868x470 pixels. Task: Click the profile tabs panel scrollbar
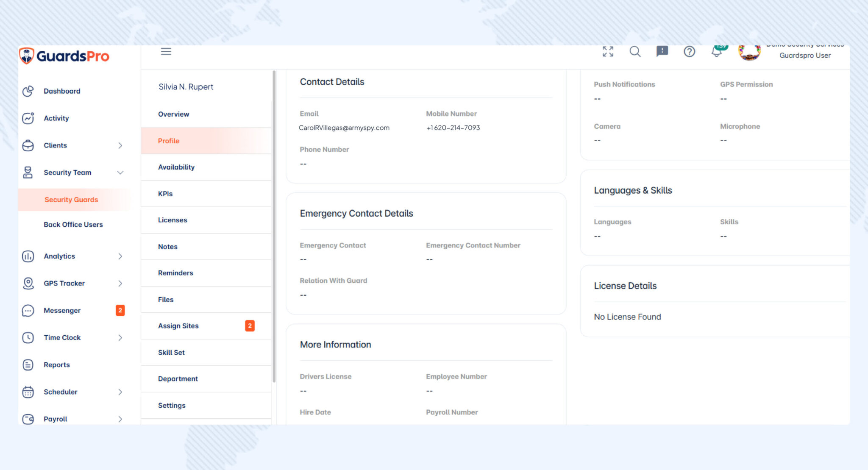coord(274,226)
